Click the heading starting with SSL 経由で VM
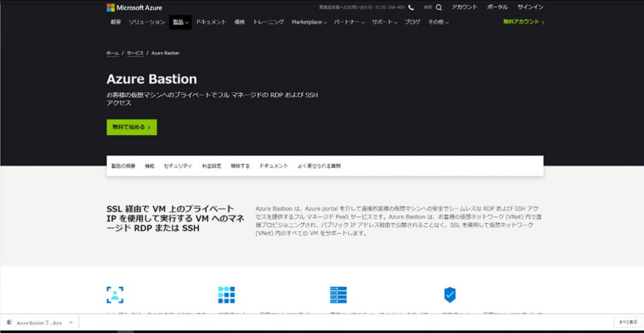 point(175,218)
